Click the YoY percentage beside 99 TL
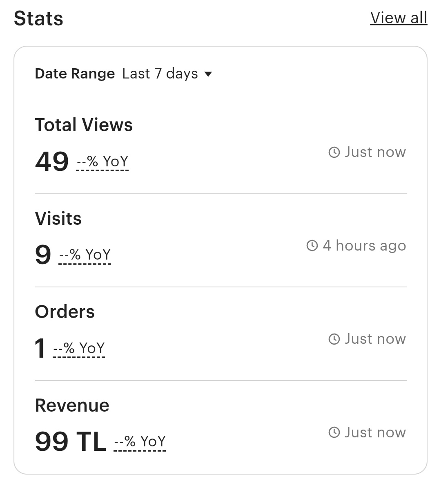Viewport: 441px width, 504px height. coord(140,442)
